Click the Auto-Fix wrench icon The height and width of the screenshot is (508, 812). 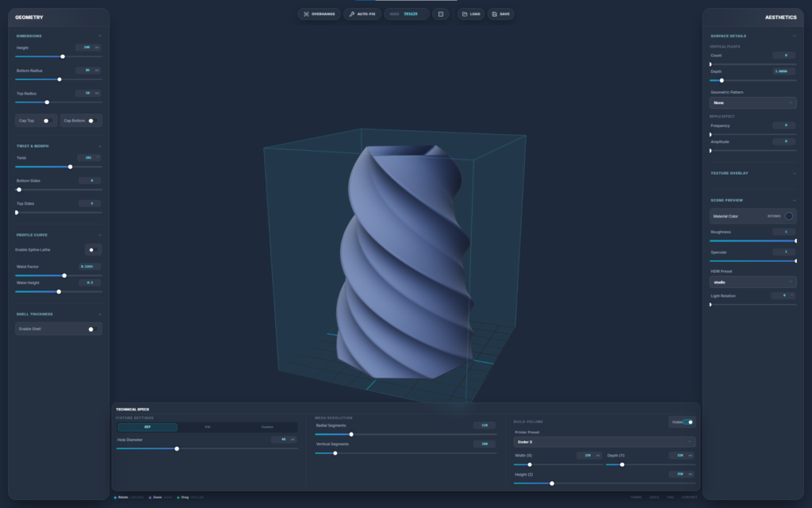(352, 14)
